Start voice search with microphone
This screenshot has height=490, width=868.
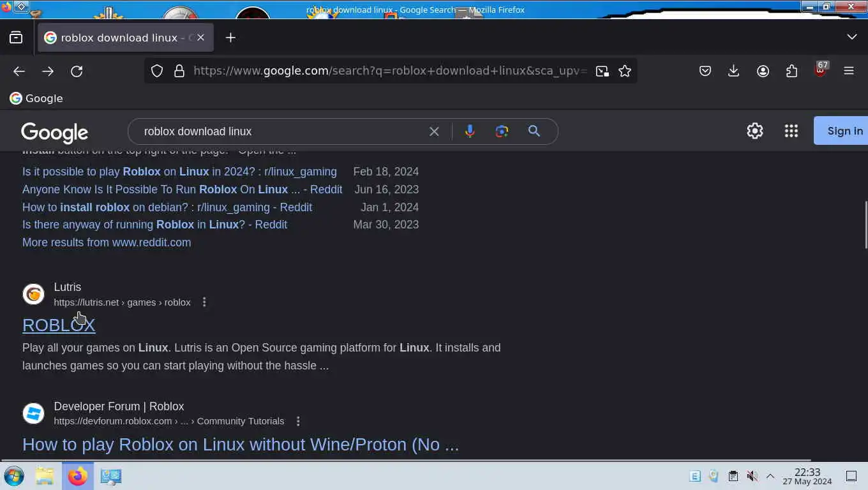[470, 131]
